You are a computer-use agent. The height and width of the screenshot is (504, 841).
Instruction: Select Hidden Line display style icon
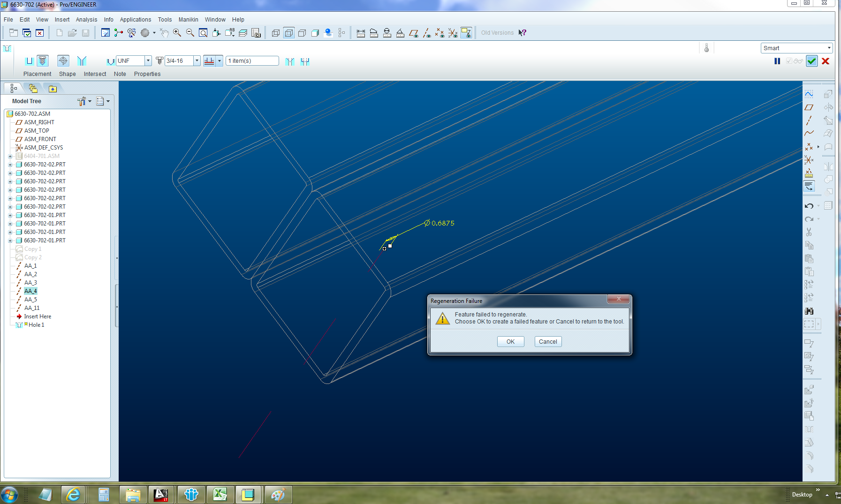pos(289,33)
